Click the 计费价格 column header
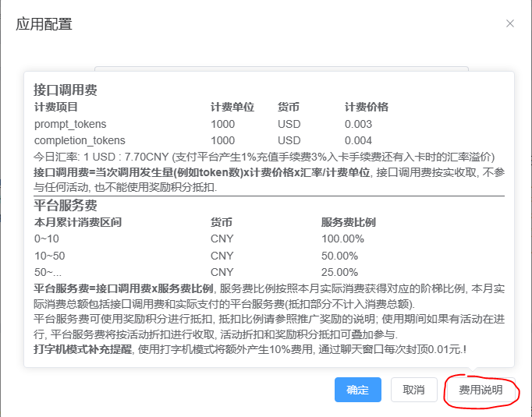Viewport: 532px width, 417px height. (x=367, y=108)
